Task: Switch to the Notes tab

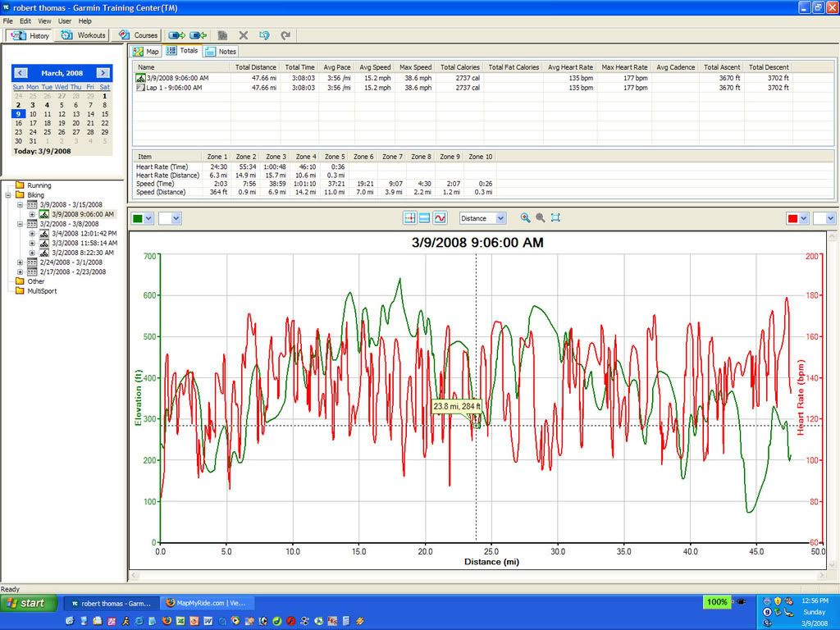Action: pos(221,52)
